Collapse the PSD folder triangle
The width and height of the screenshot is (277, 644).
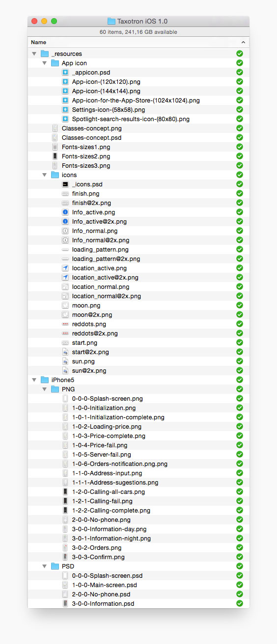44,567
